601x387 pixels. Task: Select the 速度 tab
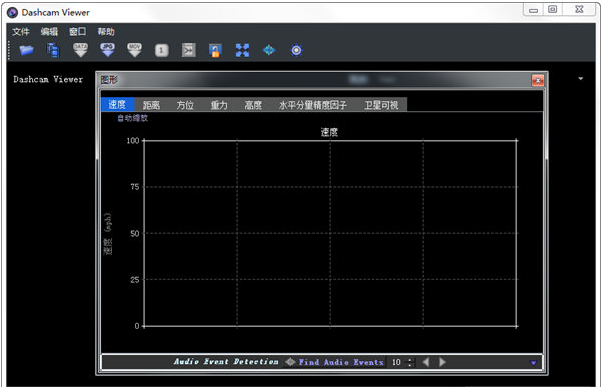point(117,104)
